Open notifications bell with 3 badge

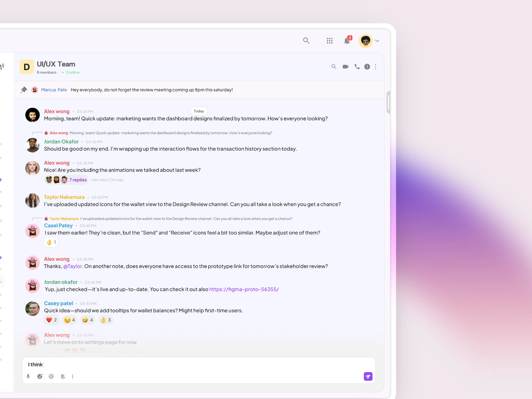click(x=347, y=40)
